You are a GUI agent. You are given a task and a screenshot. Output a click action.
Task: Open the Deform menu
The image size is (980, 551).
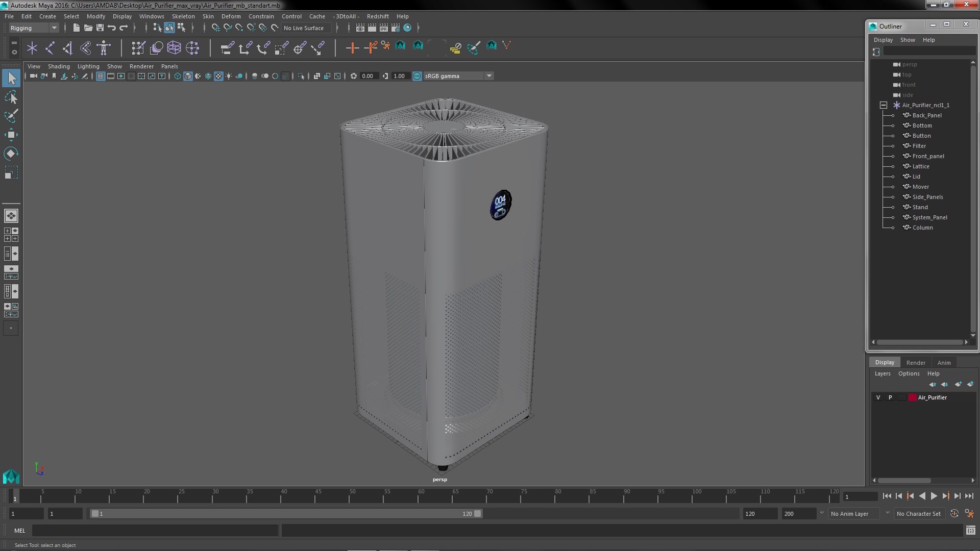[x=231, y=16]
